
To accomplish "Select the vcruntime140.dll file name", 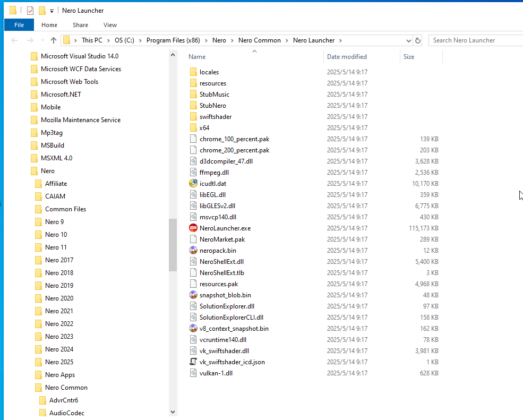I will (x=223, y=340).
